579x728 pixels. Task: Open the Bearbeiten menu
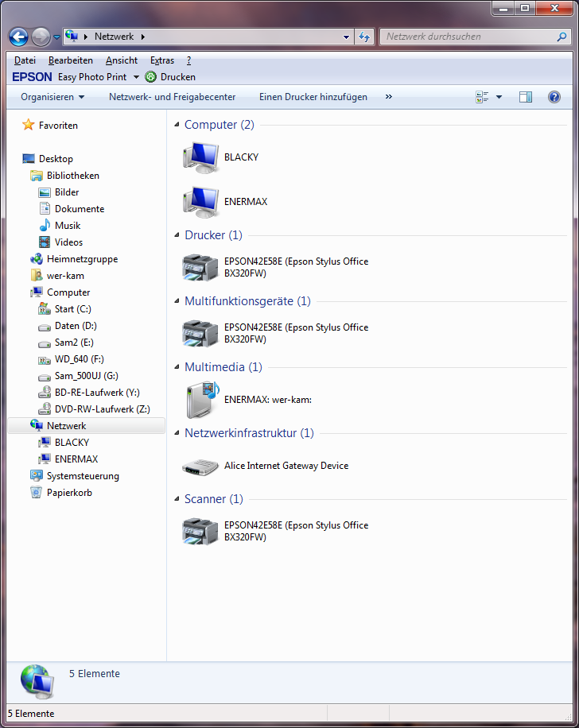(71, 60)
